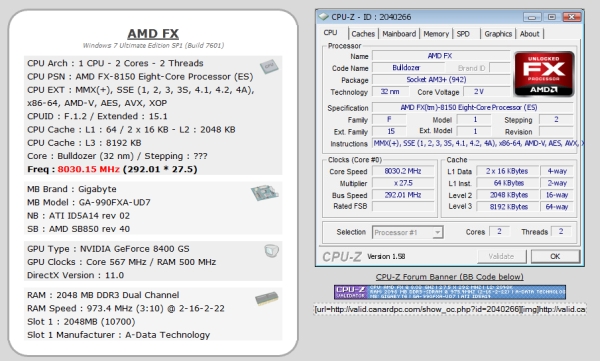Click the GPU Type NVIDIA GeForce 8400 GS line
Viewport: 600px width, 361px height.
pos(108,249)
